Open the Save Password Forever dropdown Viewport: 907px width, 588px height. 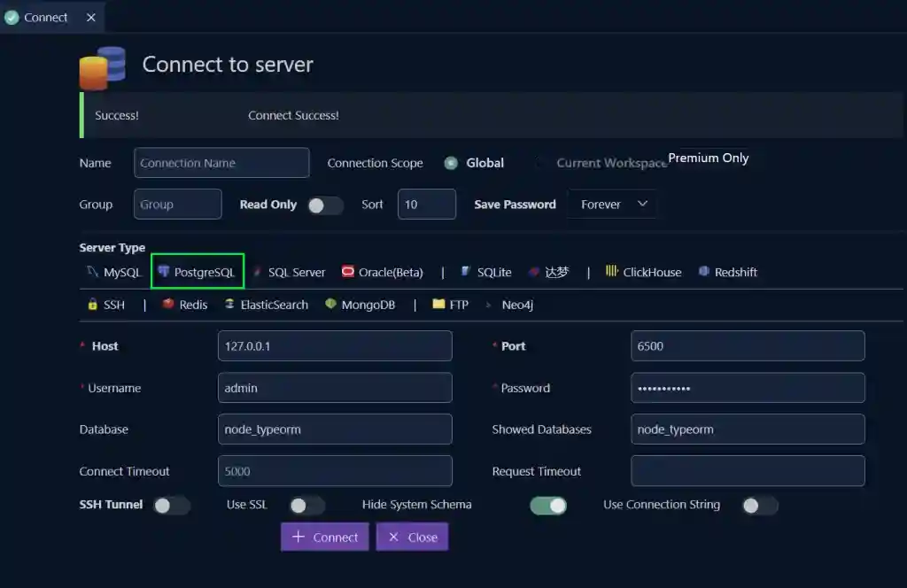[612, 204]
